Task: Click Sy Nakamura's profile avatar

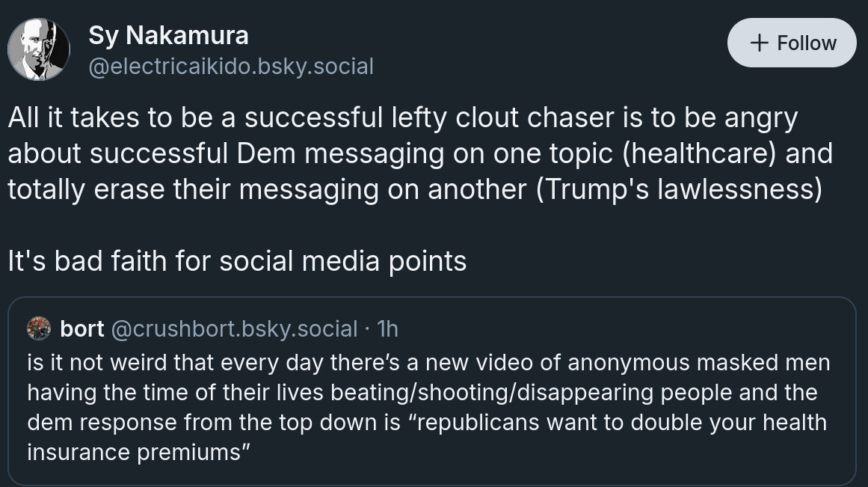Action: (x=39, y=49)
